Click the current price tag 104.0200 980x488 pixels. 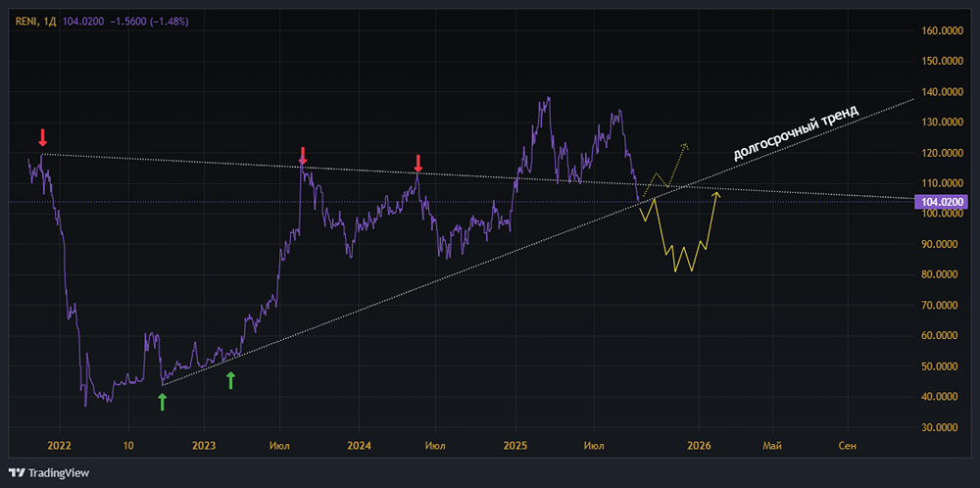[x=941, y=201]
